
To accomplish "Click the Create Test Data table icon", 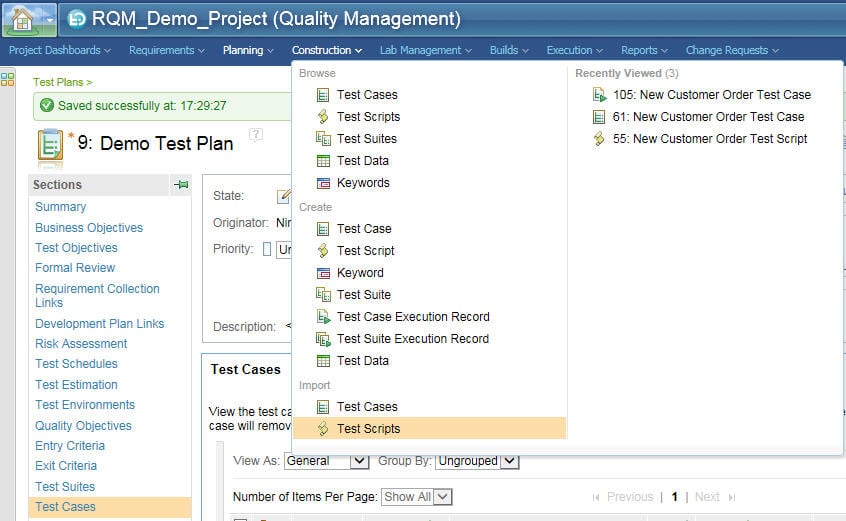I will coord(323,361).
